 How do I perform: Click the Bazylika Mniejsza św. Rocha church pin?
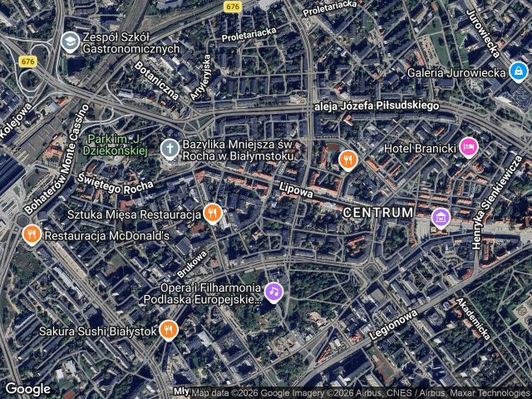click(x=170, y=150)
